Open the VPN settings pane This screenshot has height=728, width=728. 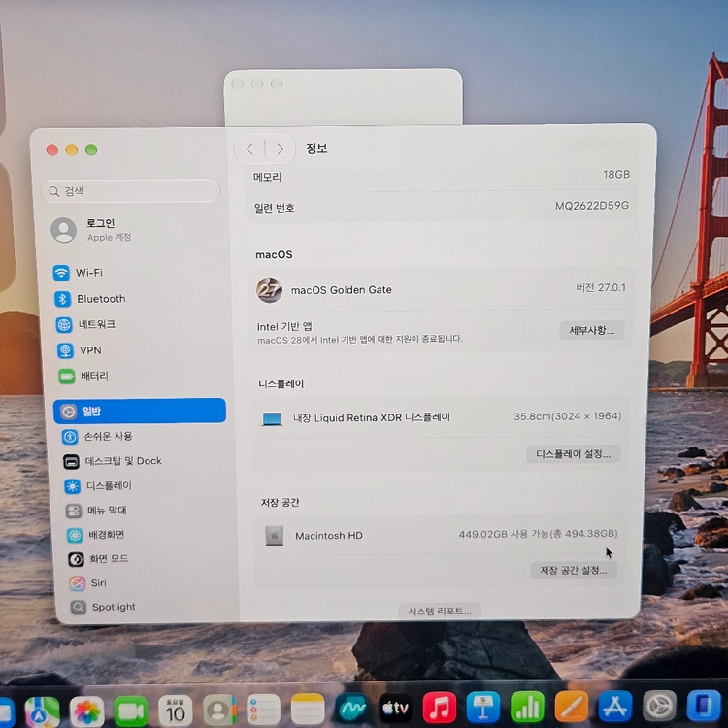pos(79,350)
